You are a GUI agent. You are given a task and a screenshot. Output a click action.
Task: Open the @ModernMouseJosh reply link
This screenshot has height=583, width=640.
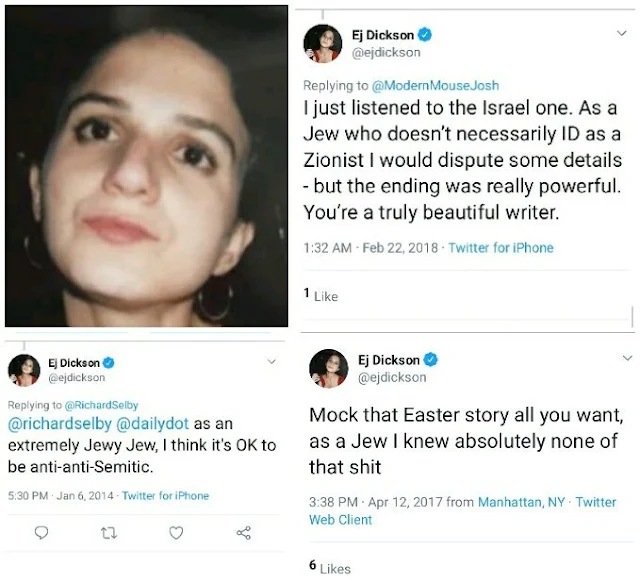click(442, 87)
